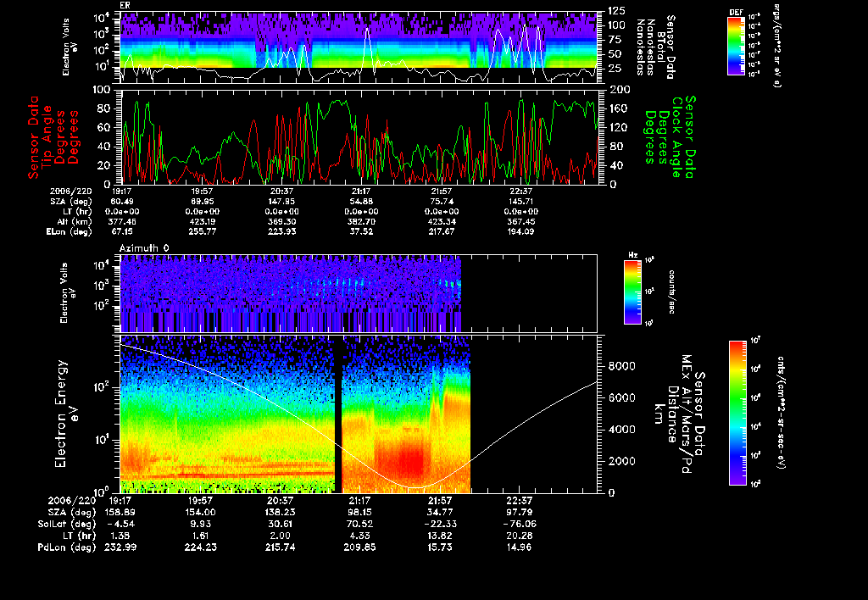Click the 'Electron Energy eV' axis label
868x600 pixels.
(x=66, y=414)
